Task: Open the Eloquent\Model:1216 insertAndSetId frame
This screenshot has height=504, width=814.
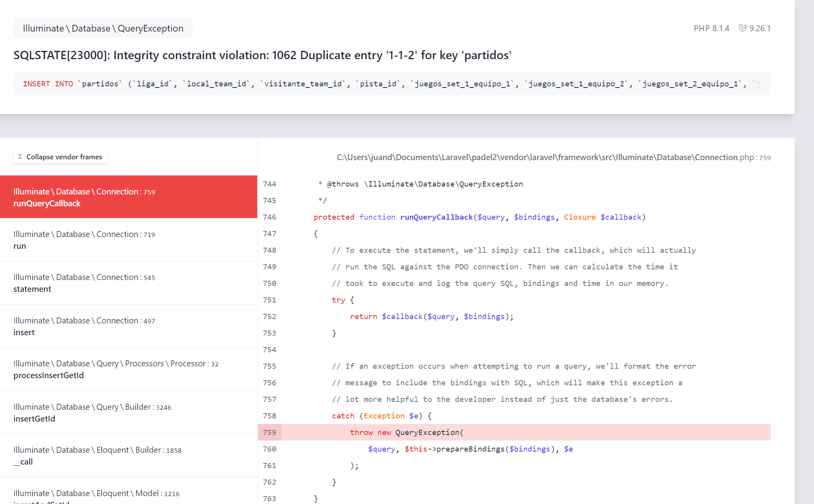Action: [128, 496]
